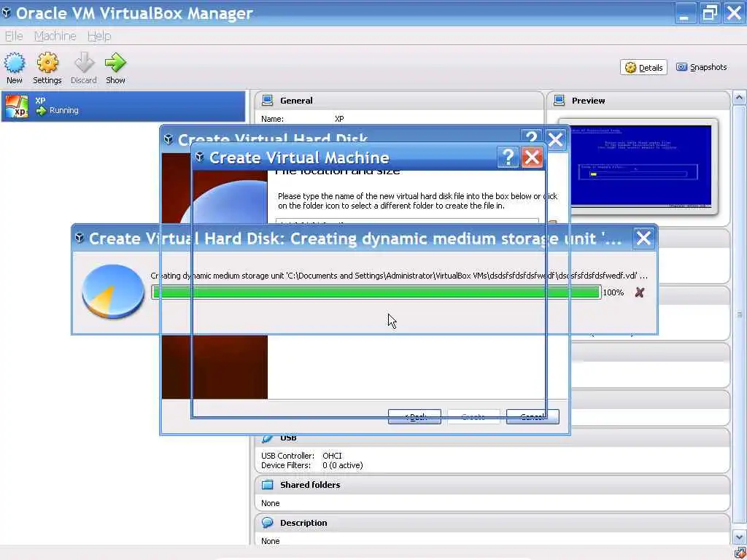Click the Create Virtual Machine title bar icon
The height and width of the screenshot is (560, 747).
(200, 157)
